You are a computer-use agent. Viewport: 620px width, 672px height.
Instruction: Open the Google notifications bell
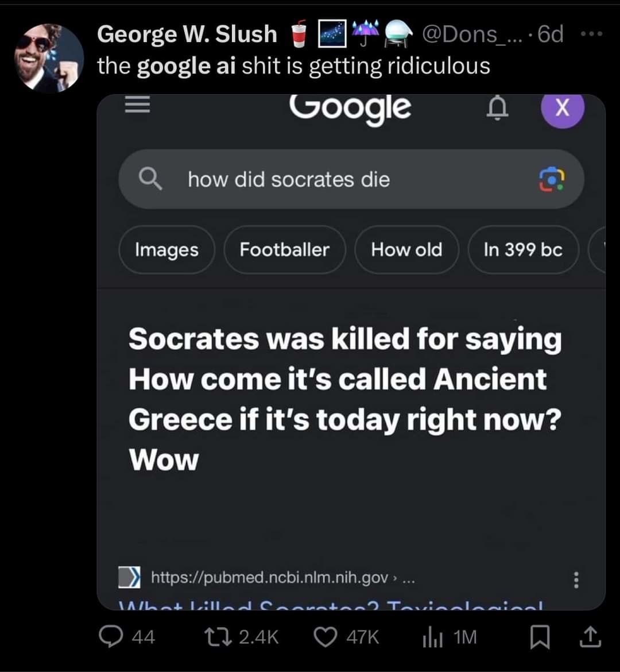click(x=498, y=109)
